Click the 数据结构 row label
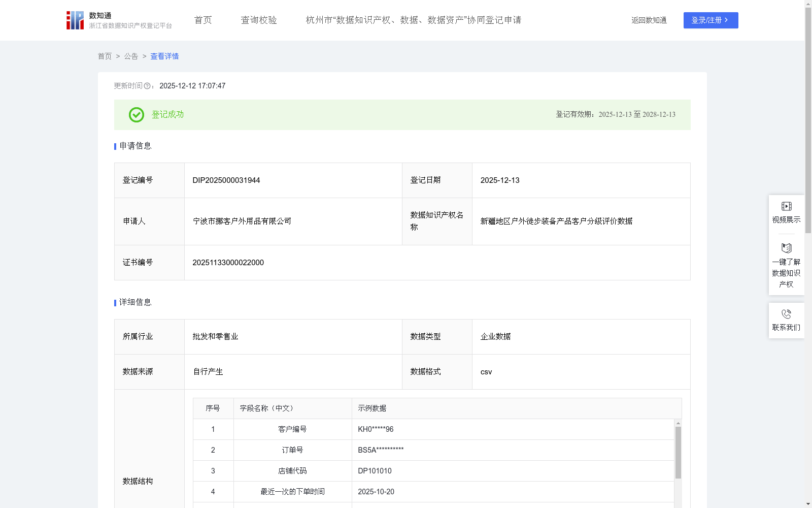Image resolution: width=812 pixels, height=508 pixels. click(138, 482)
